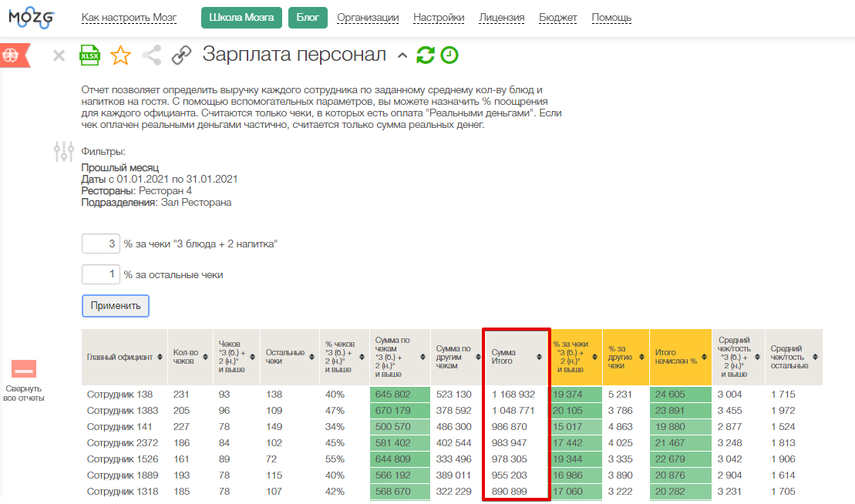The image size is (855, 504).
Task: Click cell 890 899
Action: (x=510, y=492)
